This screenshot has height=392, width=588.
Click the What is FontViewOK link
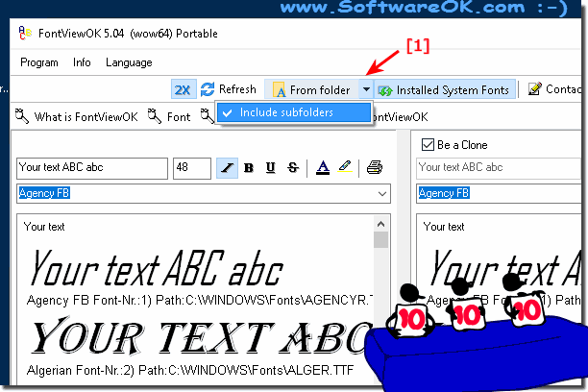pos(86,117)
